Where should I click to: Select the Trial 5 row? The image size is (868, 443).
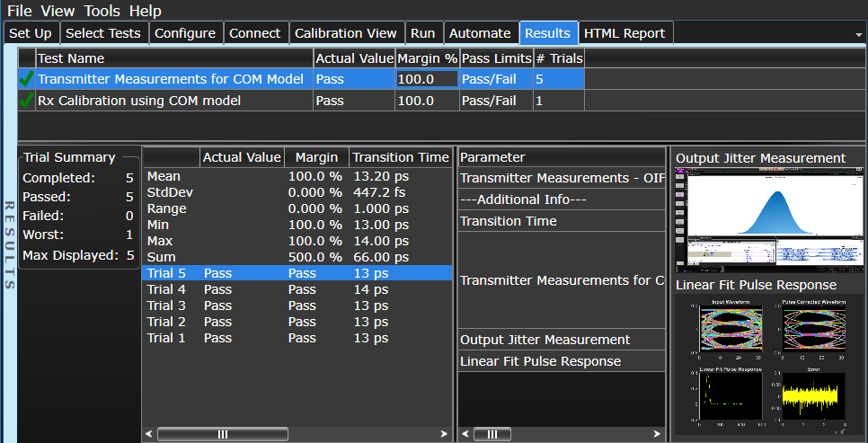coord(297,273)
